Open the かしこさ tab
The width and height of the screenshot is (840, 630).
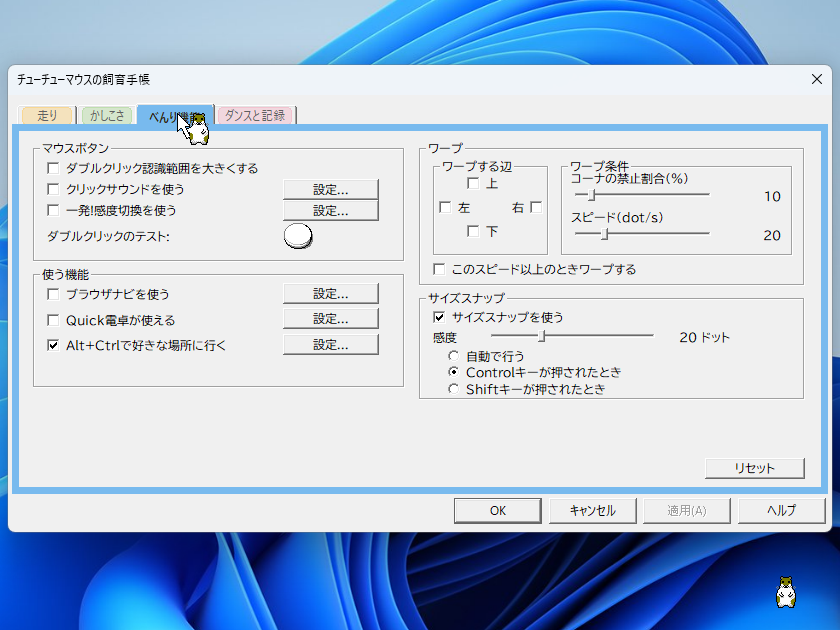click(x=107, y=115)
